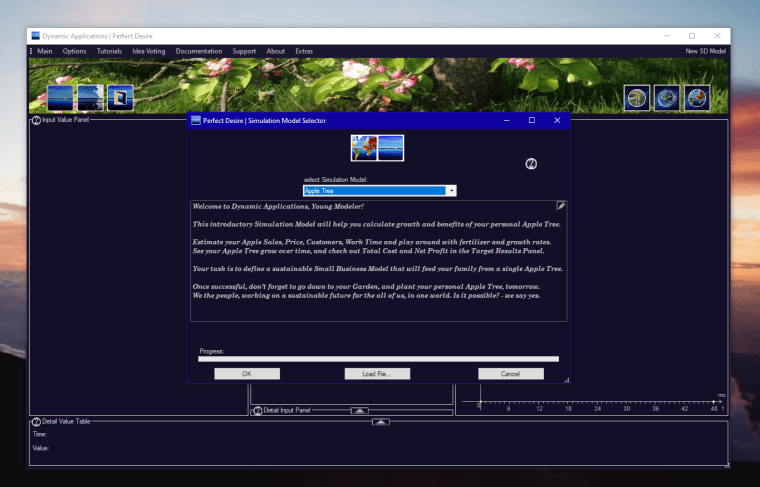Click the striped green globe icon
Viewport: 760px width, 487px height.
[x=637, y=98]
